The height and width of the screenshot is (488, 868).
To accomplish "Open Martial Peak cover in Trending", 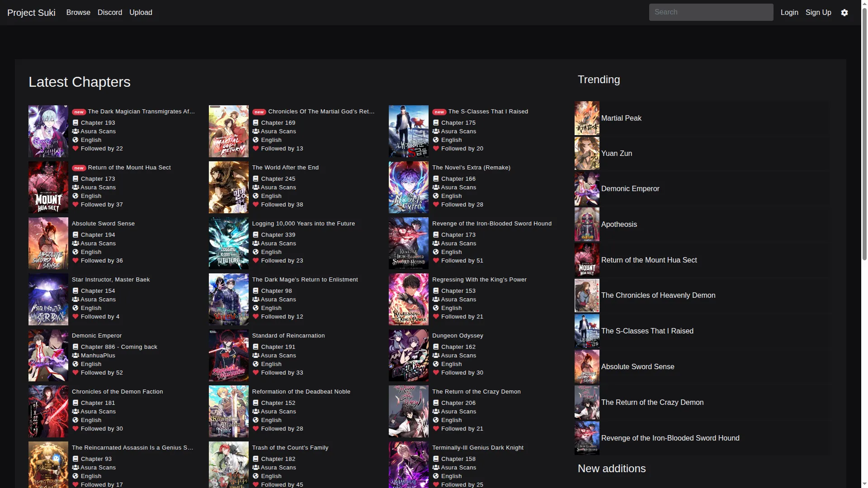I will click(587, 118).
